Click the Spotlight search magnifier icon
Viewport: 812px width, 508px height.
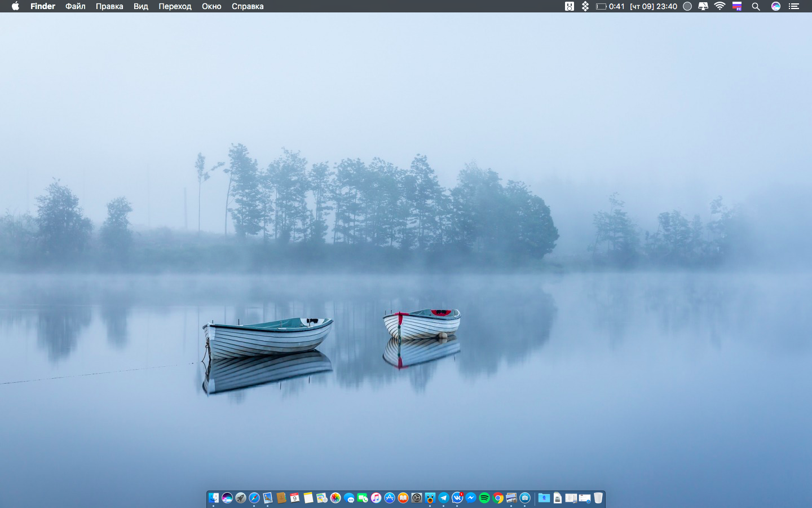tap(756, 6)
